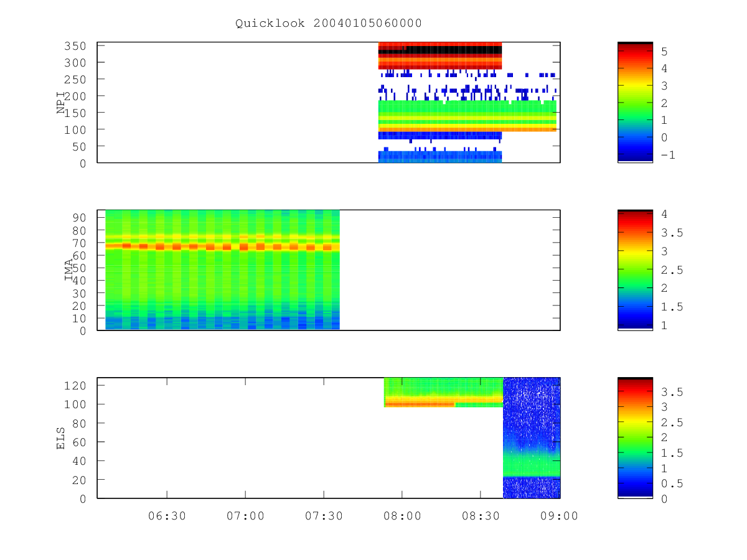Click the IMA colorbar
This screenshot has height=560, width=747.
pyautogui.click(x=635, y=269)
